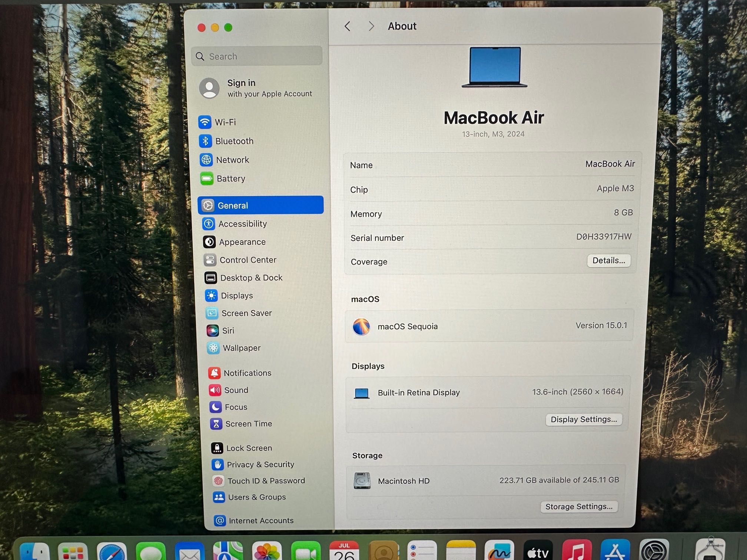Image resolution: width=747 pixels, height=560 pixels.
Task: Open Focus settings
Action: [229, 407]
